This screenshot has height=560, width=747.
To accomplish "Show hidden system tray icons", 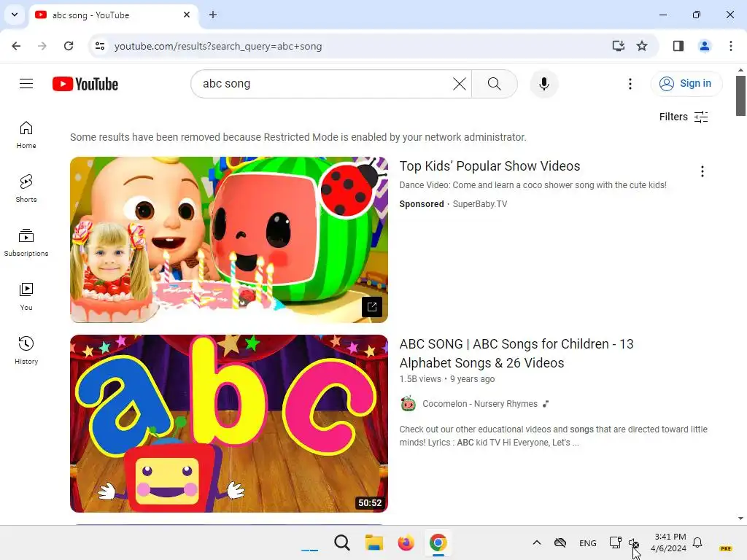I will pyautogui.click(x=536, y=542).
